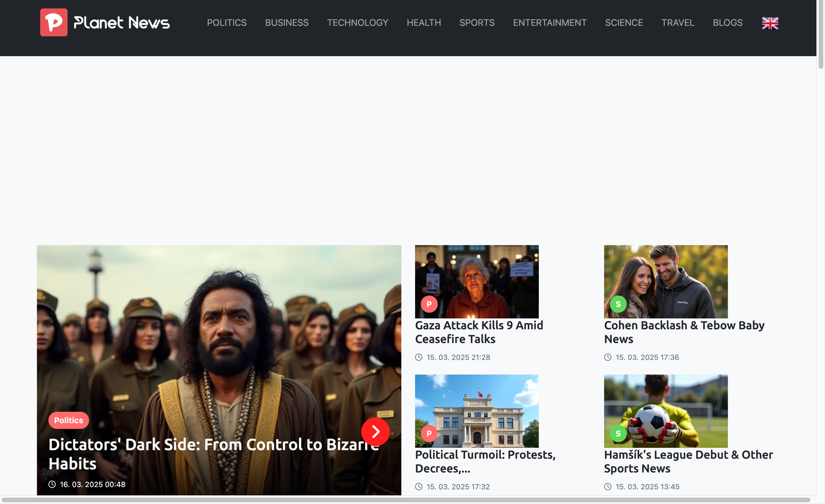Open 'Gaza Attack Kills 9' headline
Screen dimensions: 825x504
(479, 332)
